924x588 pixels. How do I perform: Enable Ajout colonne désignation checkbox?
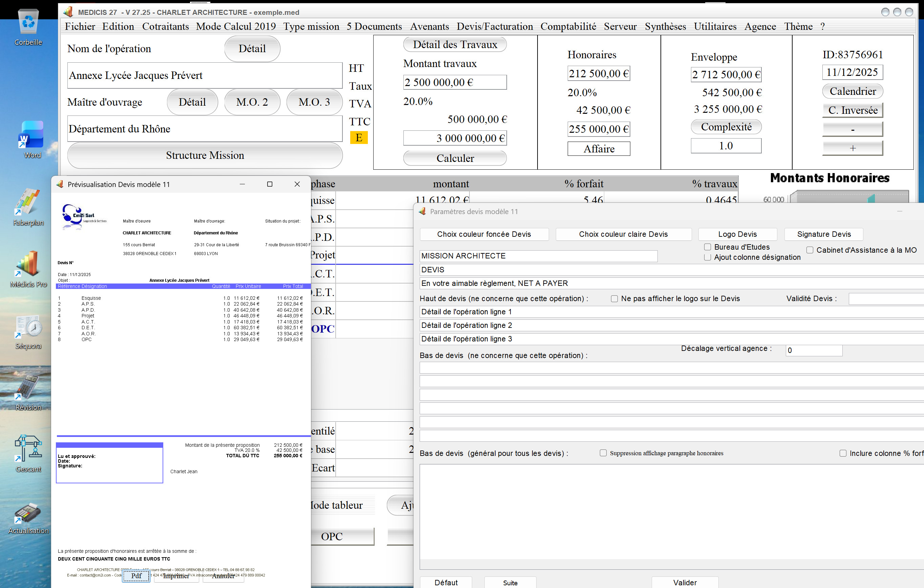click(708, 257)
